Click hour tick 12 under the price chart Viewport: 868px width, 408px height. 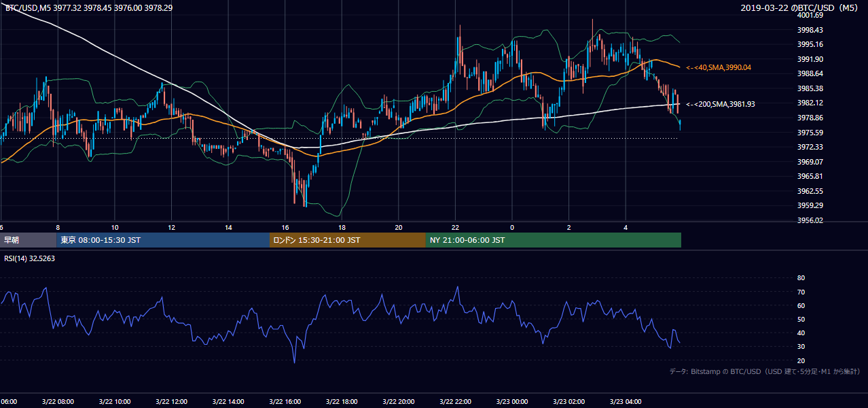(171, 228)
